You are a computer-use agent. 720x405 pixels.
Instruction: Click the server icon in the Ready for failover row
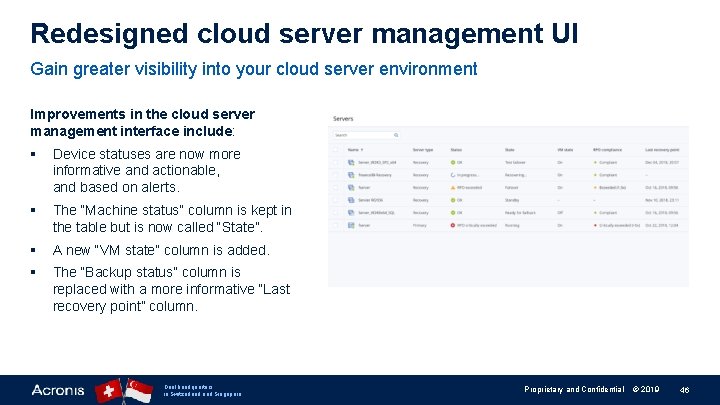(351, 213)
